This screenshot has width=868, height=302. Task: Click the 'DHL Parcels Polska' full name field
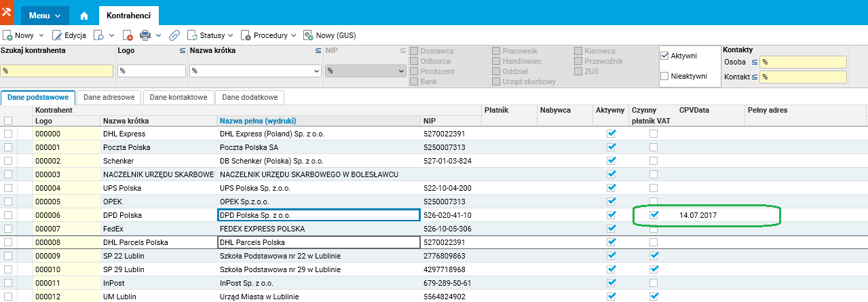319,242
